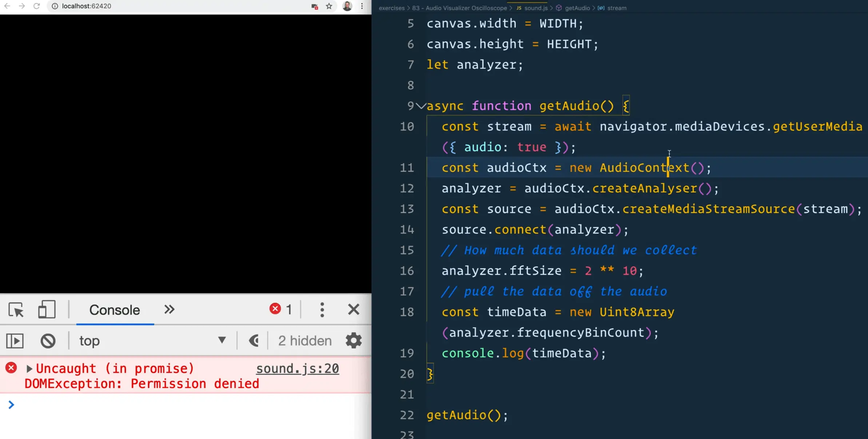This screenshot has height=439, width=868.
Task: Bookmark this page with star icon
Action: pos(329,6)
